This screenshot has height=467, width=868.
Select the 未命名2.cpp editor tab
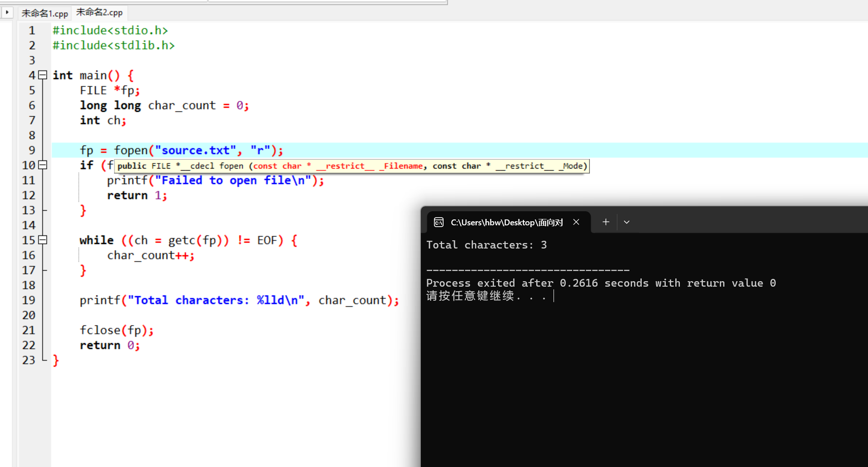[99, 12]
